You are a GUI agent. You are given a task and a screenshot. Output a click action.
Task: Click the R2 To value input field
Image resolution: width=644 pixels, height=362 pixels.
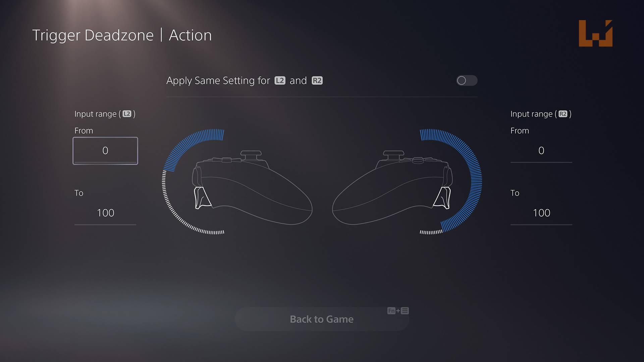541,213
